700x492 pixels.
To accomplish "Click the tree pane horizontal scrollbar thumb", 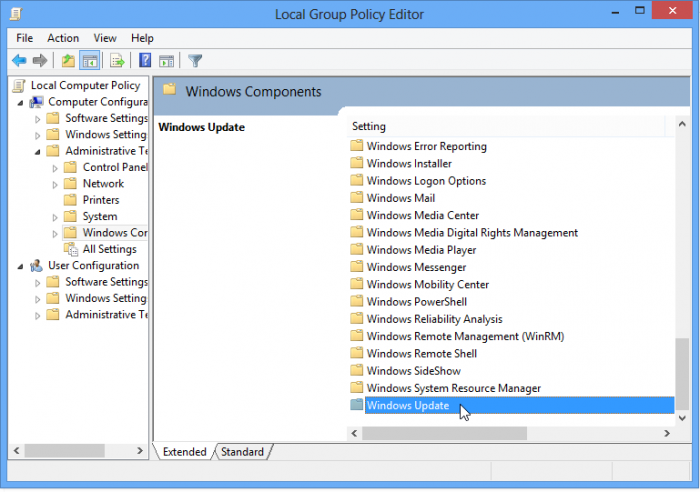I will (x=65, y=450).
